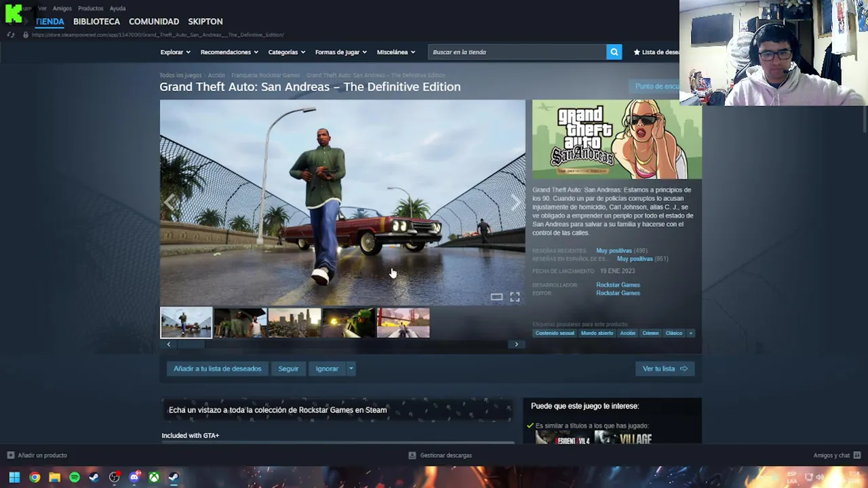Select the Contenido sexual tag
The height and width of the screenshot is (488, 868).
pyautogui.click(x=555, y=333)
